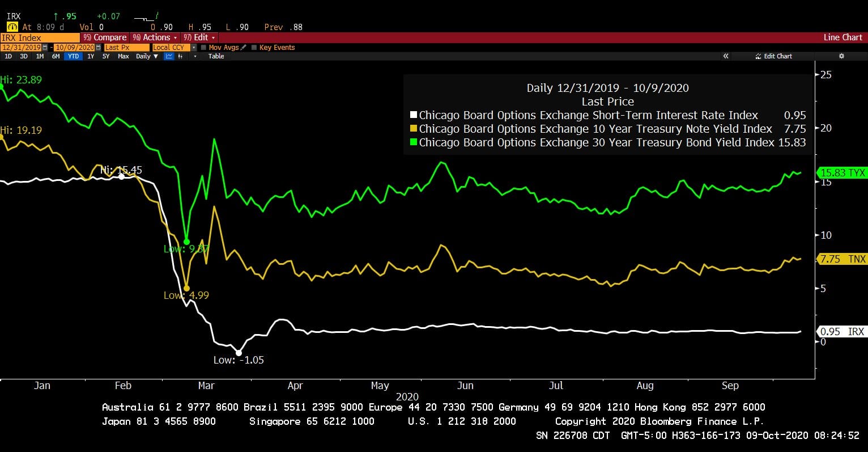Expand the chart type dropdown arrow
Screen dimensions: 868x452
point(195,56)
